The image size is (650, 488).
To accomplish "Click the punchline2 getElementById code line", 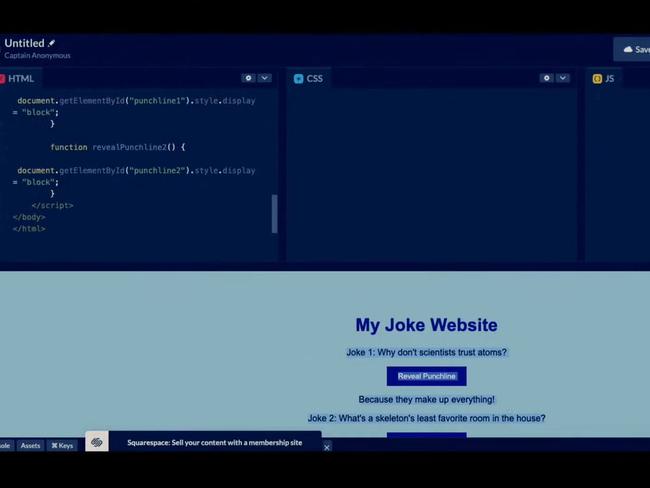I will [136, 170].
